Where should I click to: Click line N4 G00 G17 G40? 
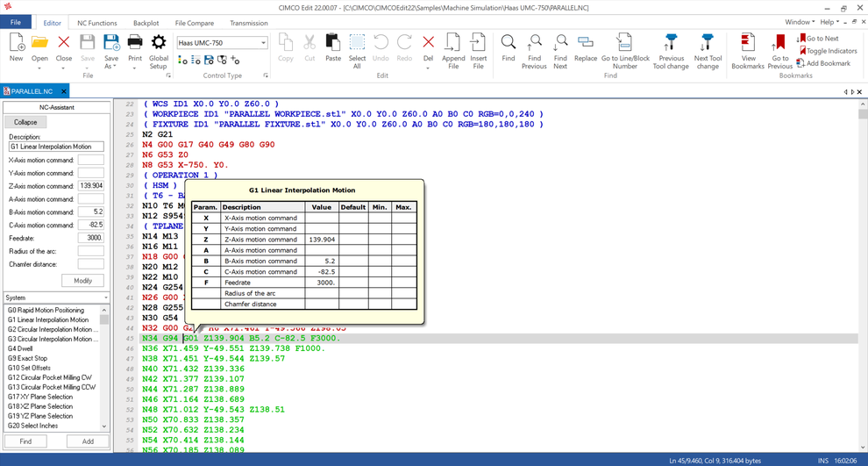(x=208, y=144)
